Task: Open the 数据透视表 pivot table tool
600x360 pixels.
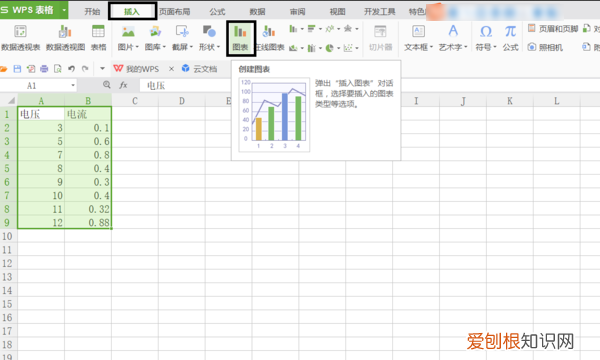Action: click(x=21, y=37)
